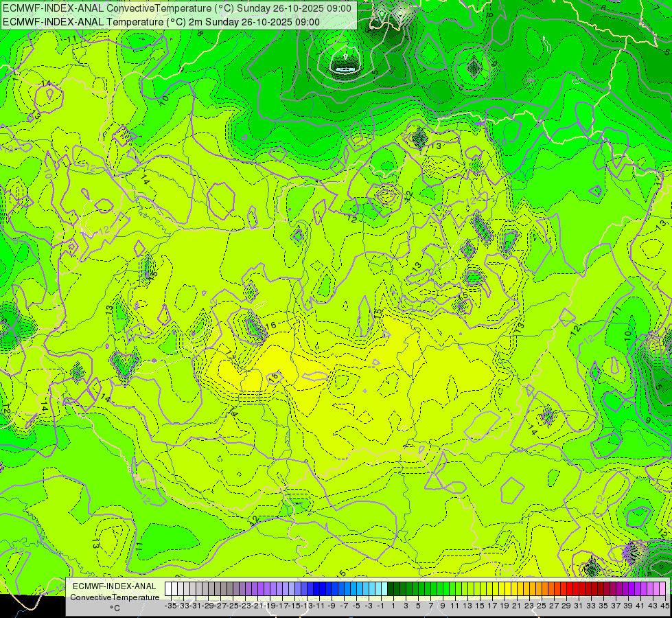This screenshot has width=672, height=618.
Task: Click the white swatch above legend value -35
Action: (x=168, y=588)
